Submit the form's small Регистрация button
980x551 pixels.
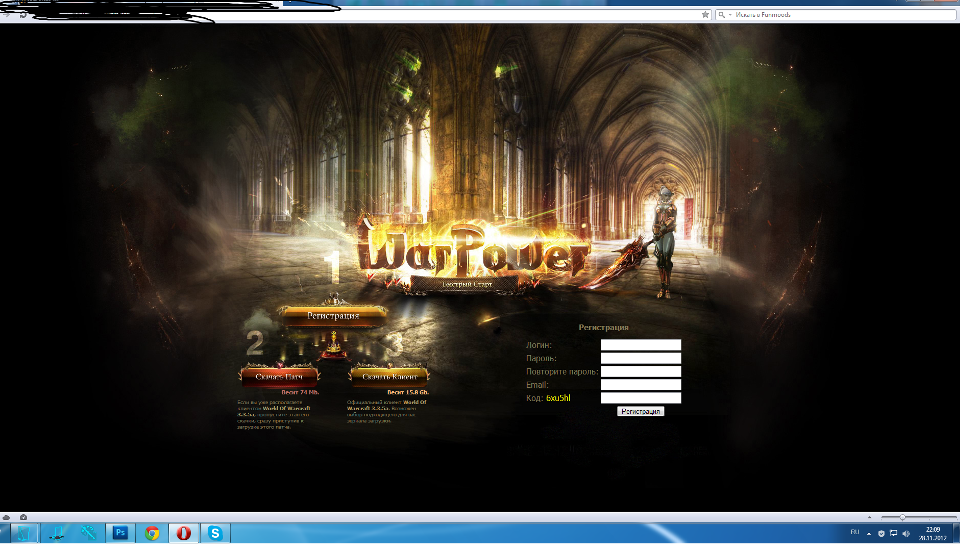(641, 411)
